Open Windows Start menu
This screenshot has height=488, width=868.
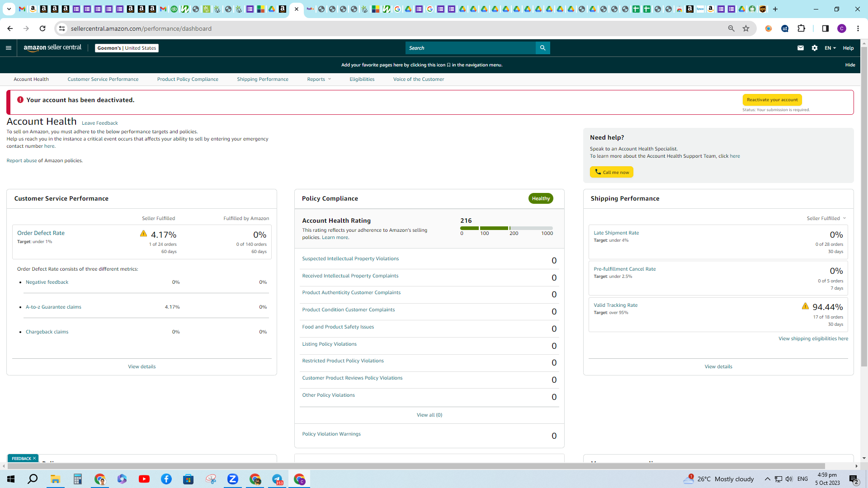tap(11, 479)
